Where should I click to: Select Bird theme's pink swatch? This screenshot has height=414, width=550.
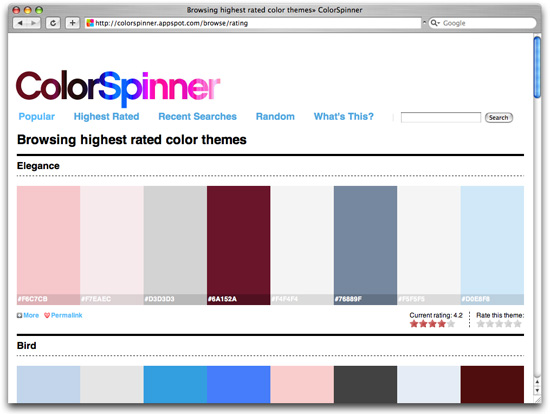[x=302, y=385]
